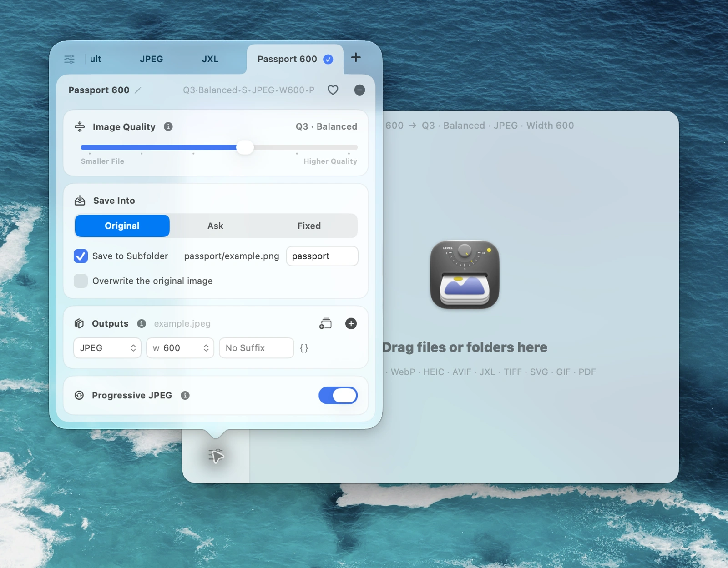Enable Overwrite the original image checkbox
This screenshot has height=568, width=728.
coord(81,281)
